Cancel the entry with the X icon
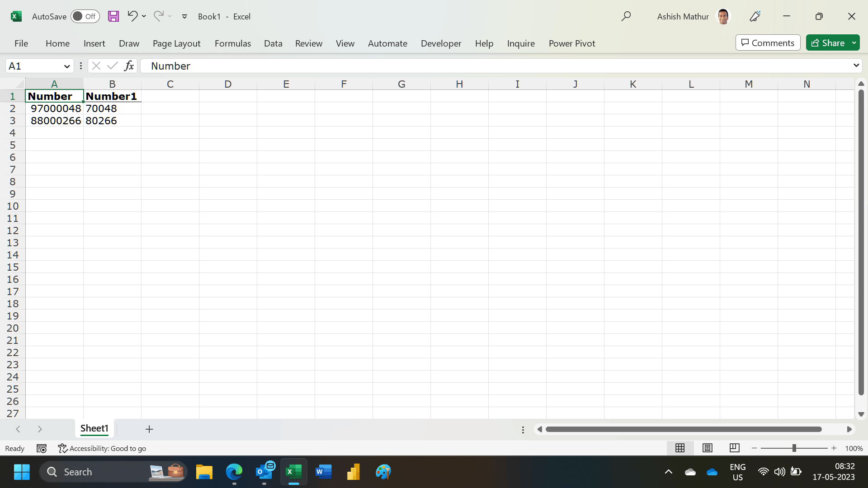Viewport: 868px width, 488px height. [x=96, y=66]
